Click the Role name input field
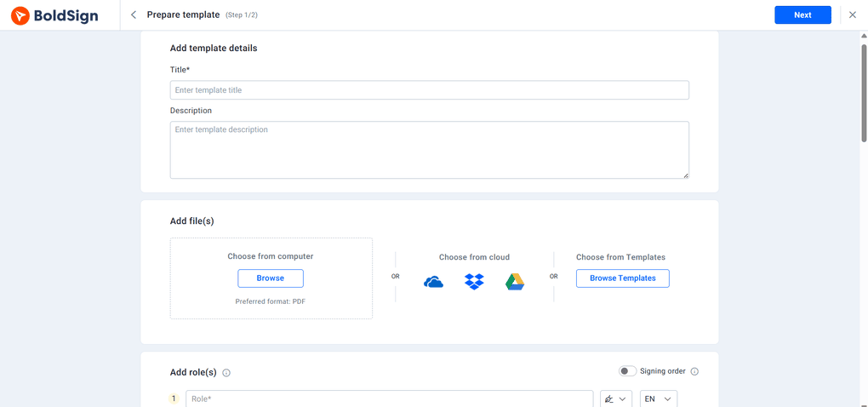868x407 pixels. pyautogui.click(x=389, y=398)
